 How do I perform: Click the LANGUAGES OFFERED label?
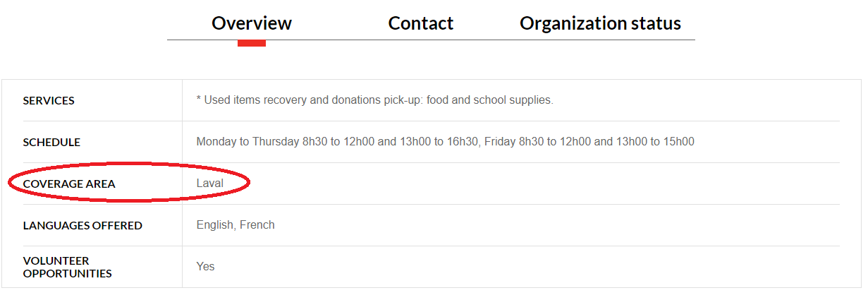[82, 226]
